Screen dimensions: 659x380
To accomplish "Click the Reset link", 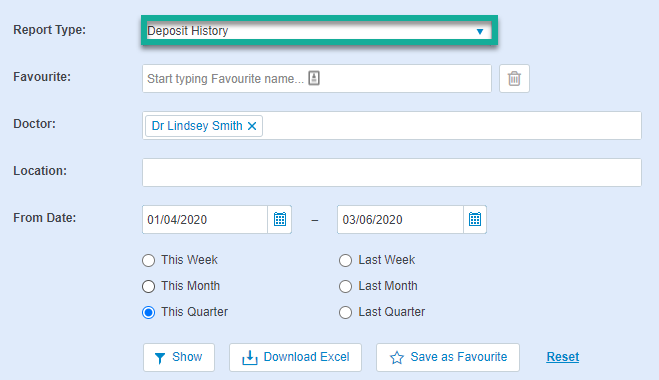I will pyautogui.click(x=562, y=357).
